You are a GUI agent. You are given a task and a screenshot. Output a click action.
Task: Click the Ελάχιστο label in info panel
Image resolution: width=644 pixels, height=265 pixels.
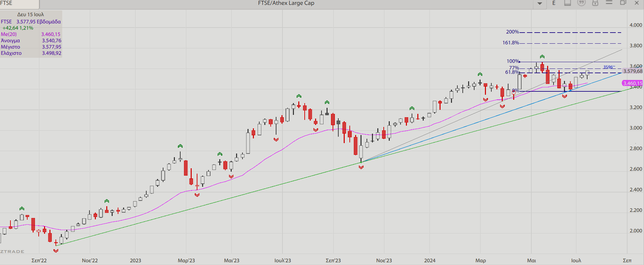[11, 53]
